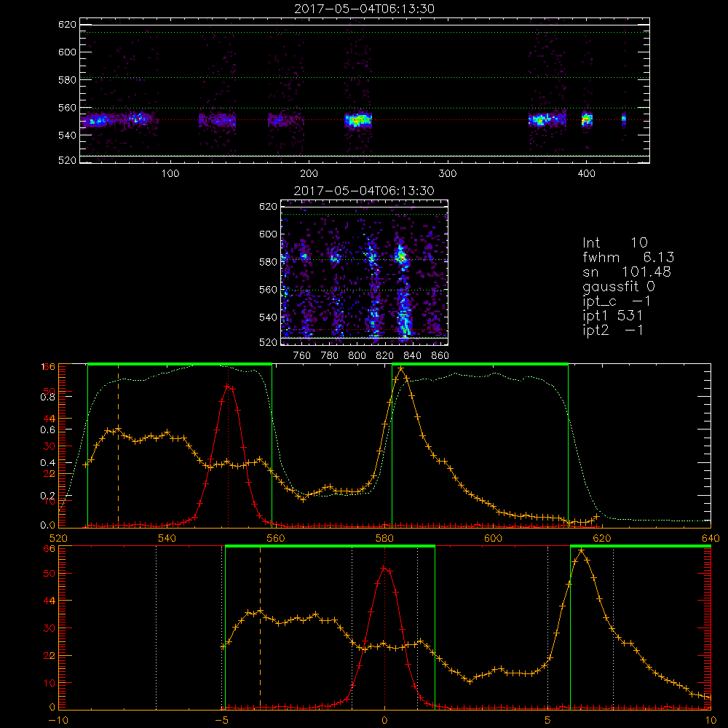Click the timestamp title above the wide spectrogram
The image size is (728, 728).
365,9
